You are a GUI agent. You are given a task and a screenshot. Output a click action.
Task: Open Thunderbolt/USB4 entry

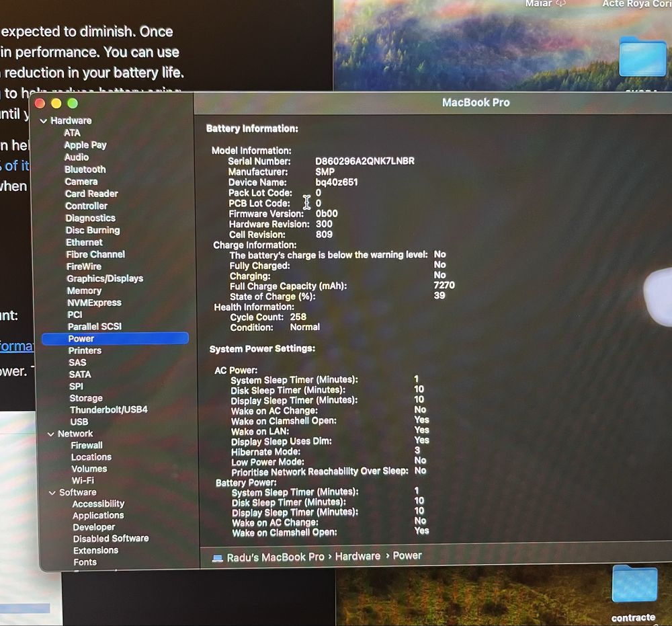point(109,410)
